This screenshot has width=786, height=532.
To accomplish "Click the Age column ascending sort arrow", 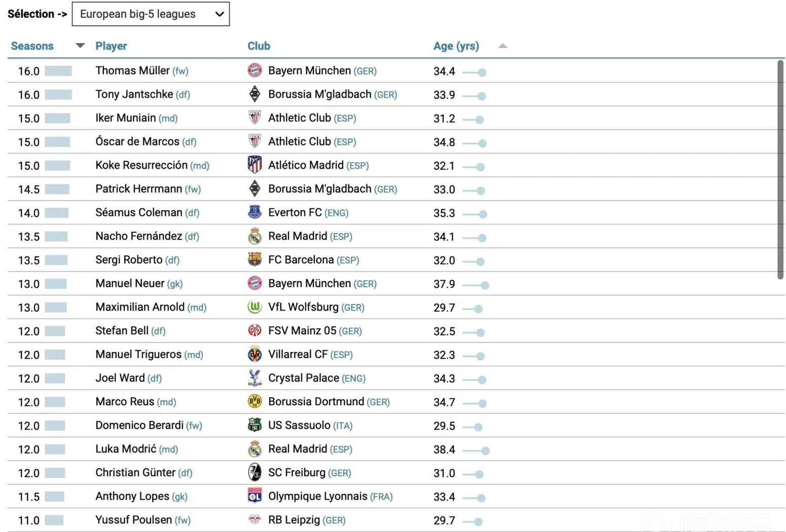I will pos(503,46).
